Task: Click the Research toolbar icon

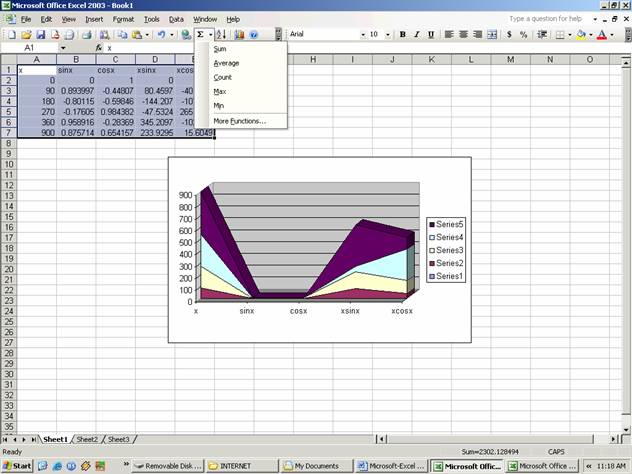Action: (104, 35)
